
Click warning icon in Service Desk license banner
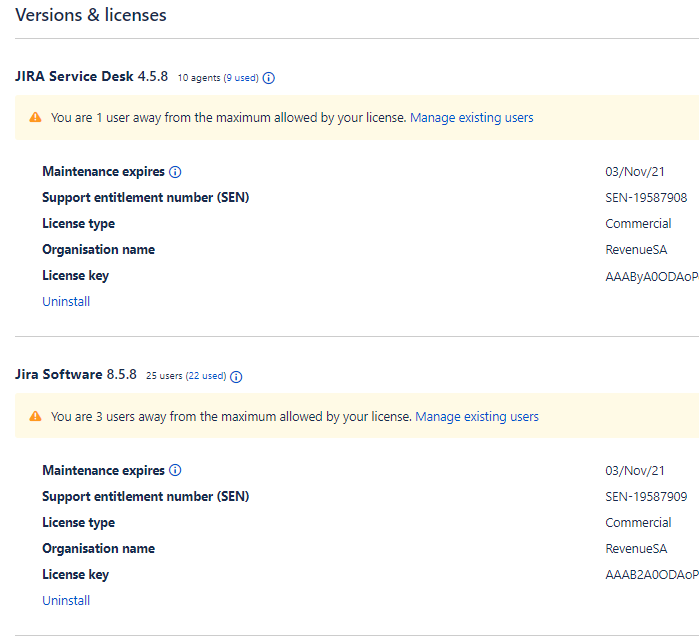coord(35,117)
